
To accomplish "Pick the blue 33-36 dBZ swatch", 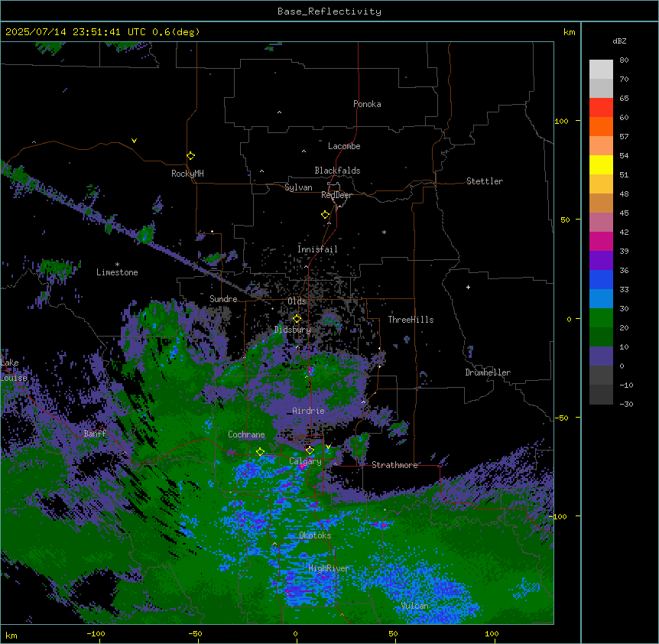I will tap(601, 279).
